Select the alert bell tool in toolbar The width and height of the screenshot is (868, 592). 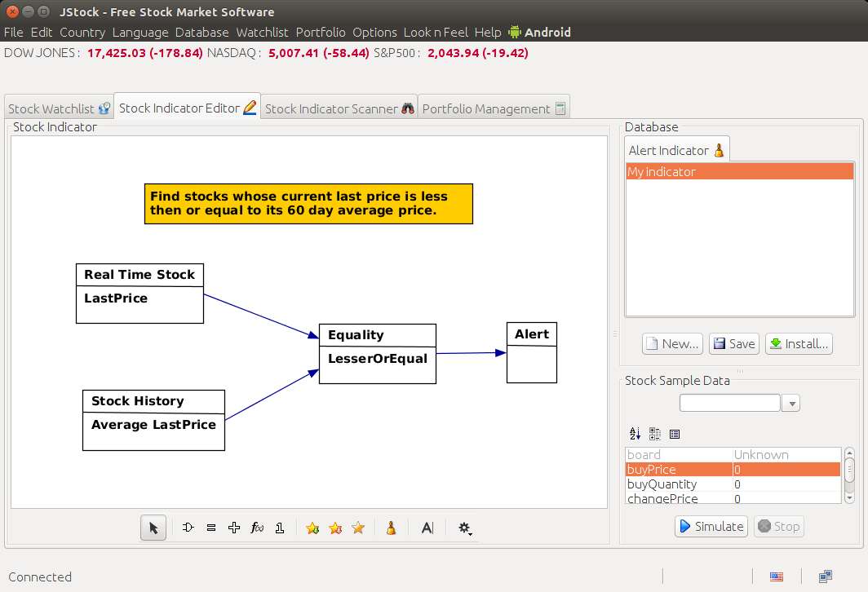pyautogui.click(x=391, y=528)
